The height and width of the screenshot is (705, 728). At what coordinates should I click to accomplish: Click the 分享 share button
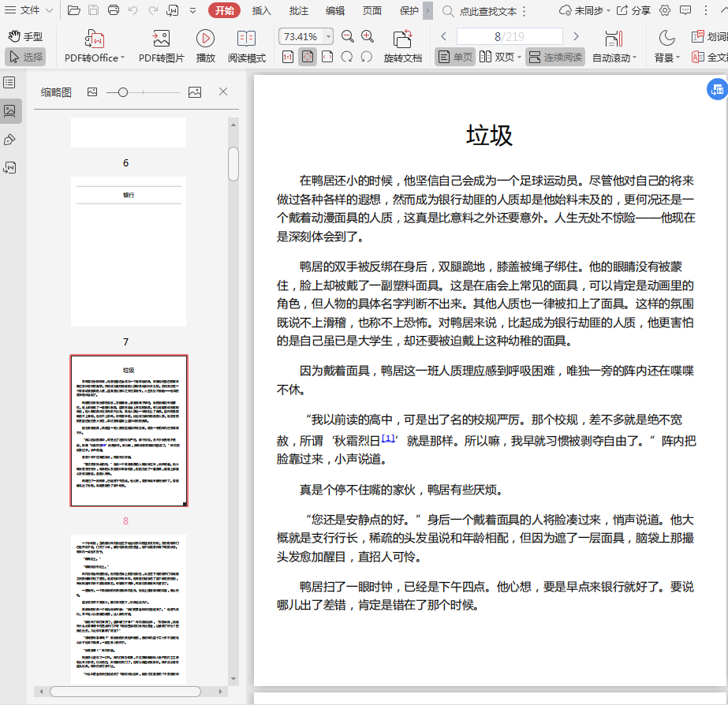click(x=633, y=10)
